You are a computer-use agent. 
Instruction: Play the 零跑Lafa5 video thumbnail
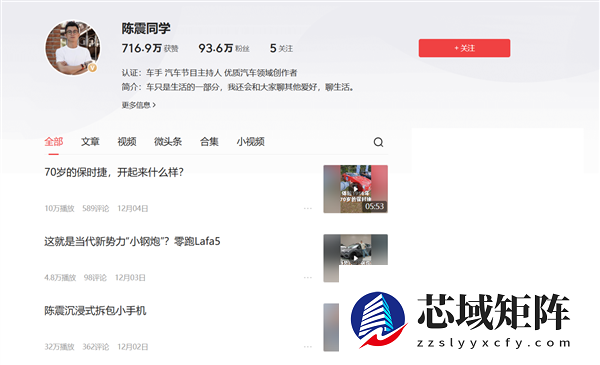click(355, 258)
